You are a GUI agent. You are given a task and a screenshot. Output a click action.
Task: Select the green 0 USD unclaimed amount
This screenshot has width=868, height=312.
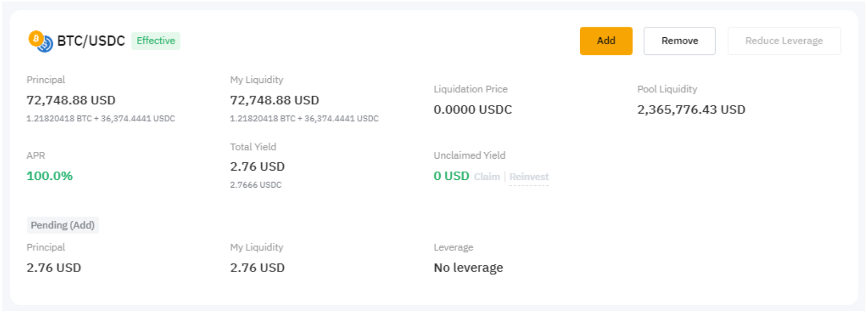click(451, 176)
